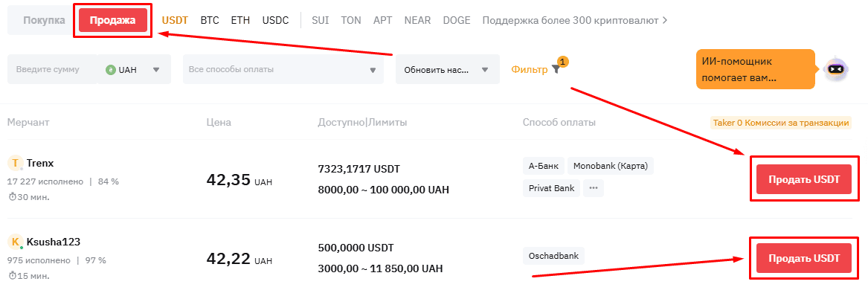Click '975 исполнено' stat for Ksusha123
Image resolution: width=868 pixels, height=296 pixels.
point(39,260)
